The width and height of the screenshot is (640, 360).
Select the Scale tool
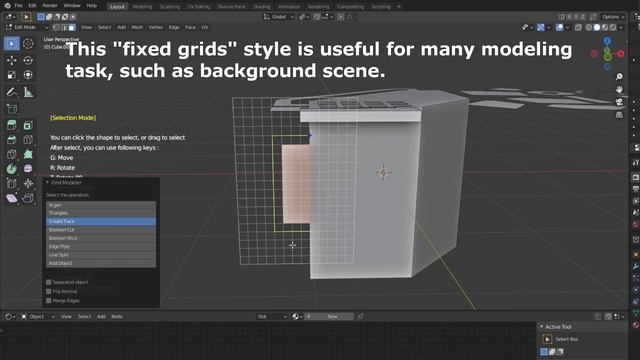click(11, 75)
